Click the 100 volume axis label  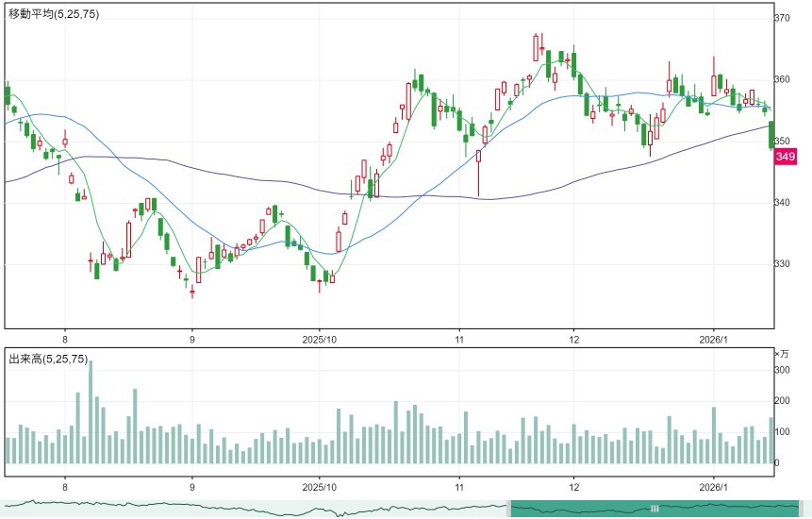pyautogui.click(x=782, y=432)
